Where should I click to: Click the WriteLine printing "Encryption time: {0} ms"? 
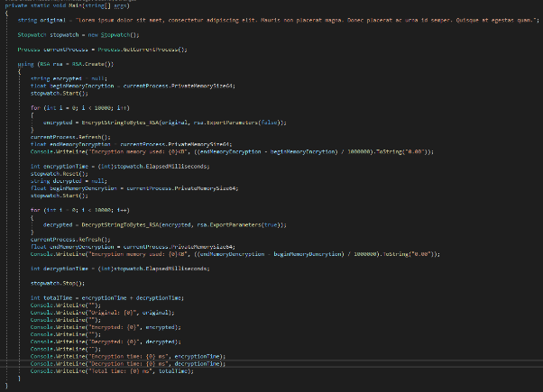coord(128,356)
